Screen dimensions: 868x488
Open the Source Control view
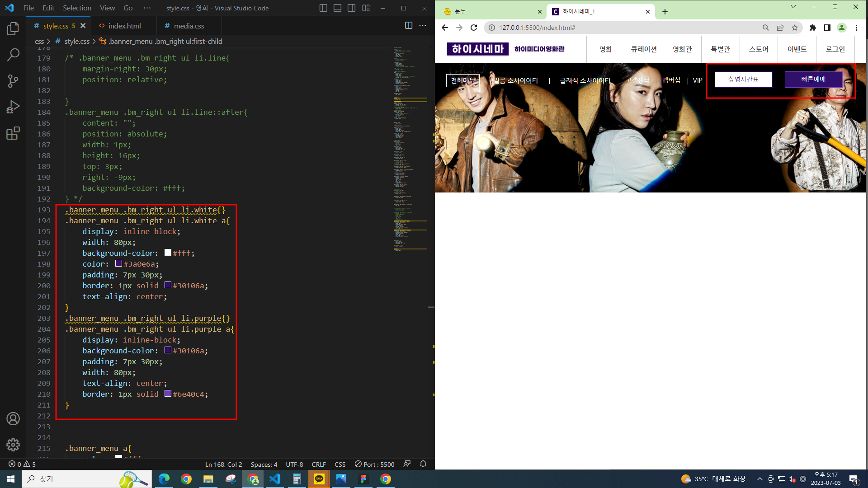tap(13, 81)
